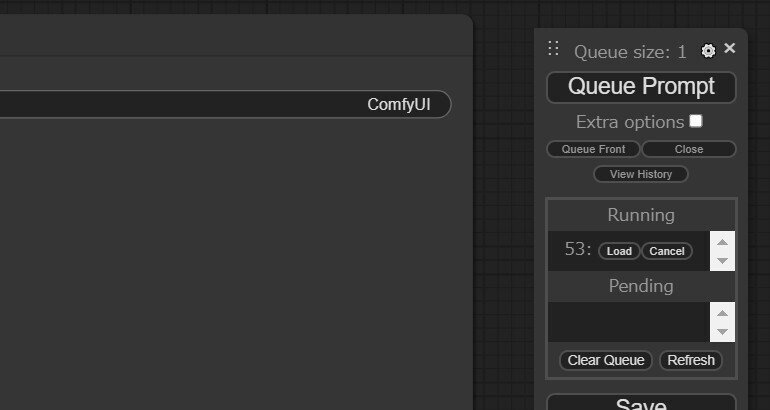Click the Queue Front button

[593, 149]
